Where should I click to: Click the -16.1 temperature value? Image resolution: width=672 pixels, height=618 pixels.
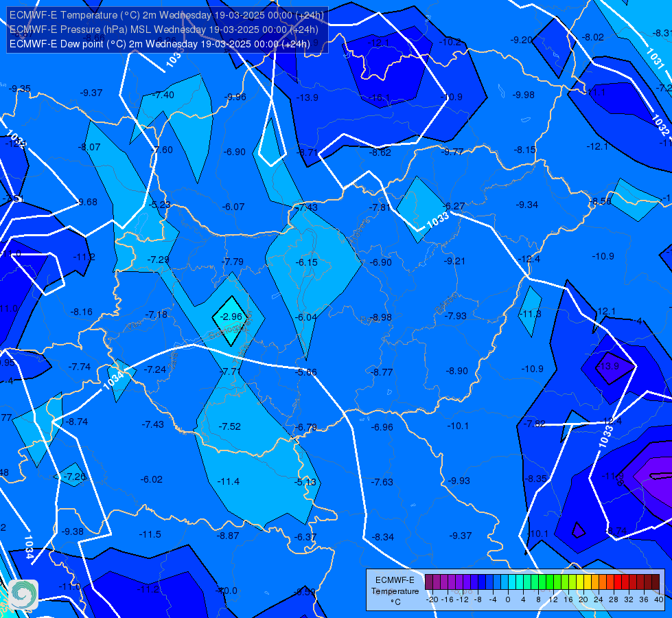(380, 98)
